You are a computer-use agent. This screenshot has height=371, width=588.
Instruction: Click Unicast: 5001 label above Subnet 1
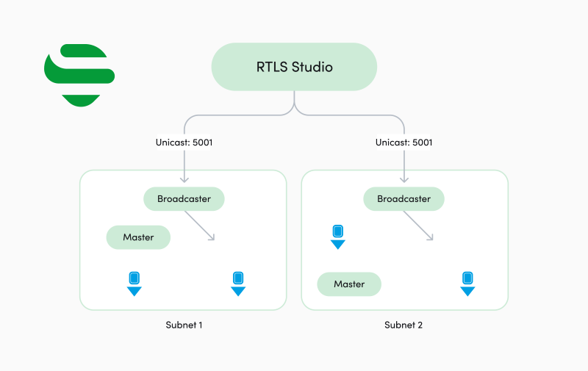coord(184,143)
